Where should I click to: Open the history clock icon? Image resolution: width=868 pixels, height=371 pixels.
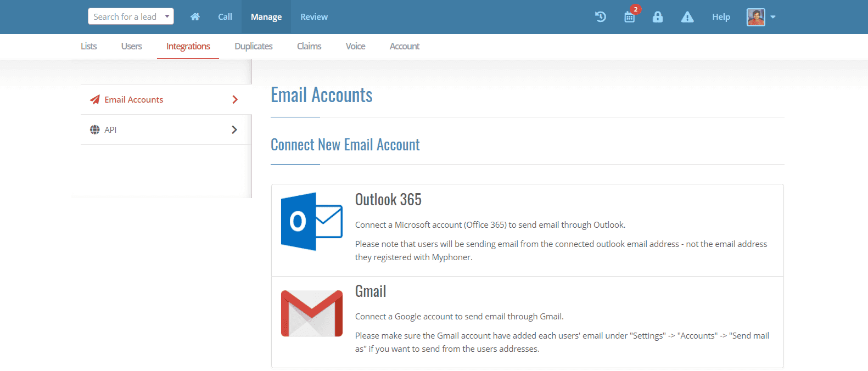601,17
